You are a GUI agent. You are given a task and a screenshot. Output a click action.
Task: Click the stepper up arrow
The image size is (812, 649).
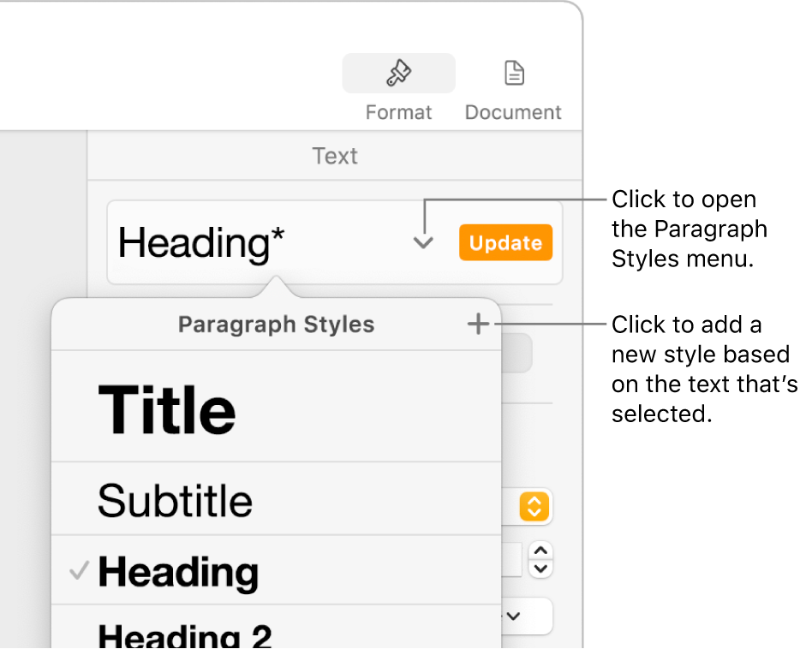[540, 551]
